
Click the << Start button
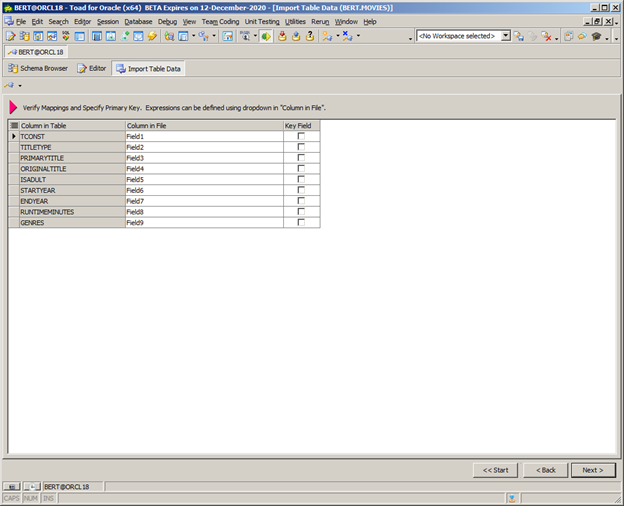coord(495,470)
